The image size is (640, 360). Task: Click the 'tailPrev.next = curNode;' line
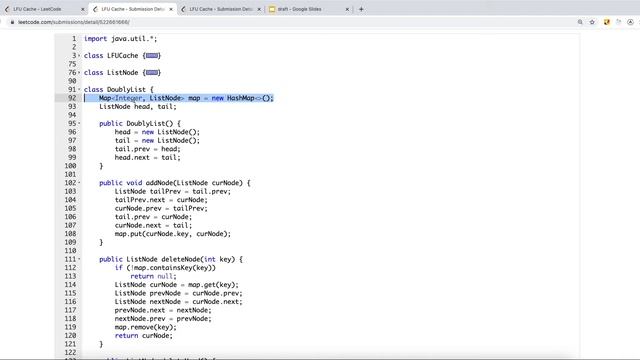click(161, 200)
